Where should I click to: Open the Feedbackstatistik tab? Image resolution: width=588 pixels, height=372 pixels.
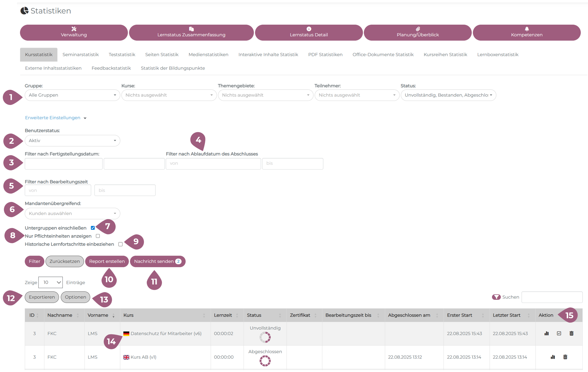(x=111, y=68)
